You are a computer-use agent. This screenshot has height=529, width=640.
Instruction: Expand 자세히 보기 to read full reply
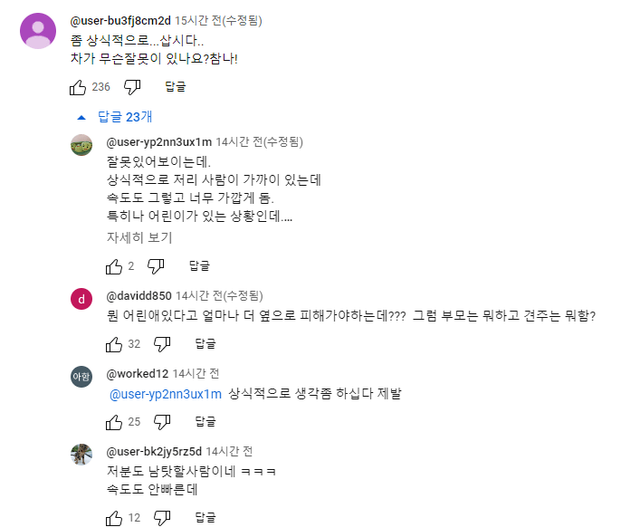pyautogui.click(x=139, y=237)
